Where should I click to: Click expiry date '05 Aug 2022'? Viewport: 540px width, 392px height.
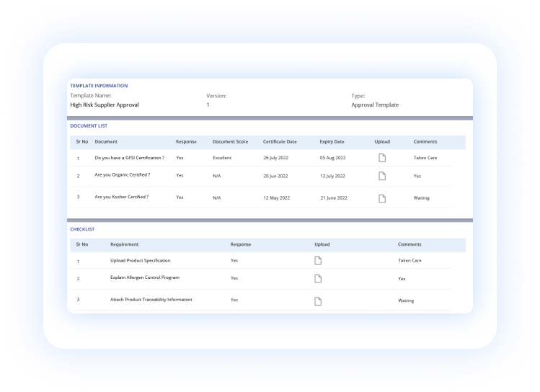332,158
